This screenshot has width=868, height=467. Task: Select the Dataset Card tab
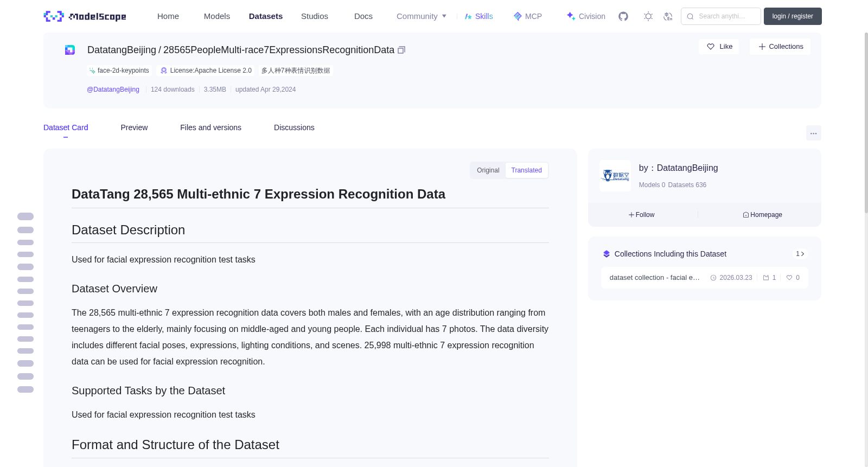(x=66, y=127)
